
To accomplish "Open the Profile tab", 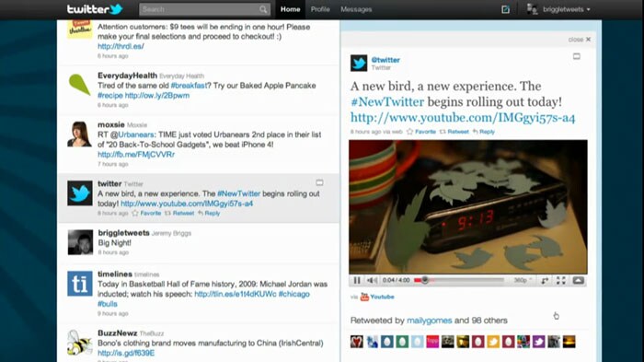I will tap(320, 9).
